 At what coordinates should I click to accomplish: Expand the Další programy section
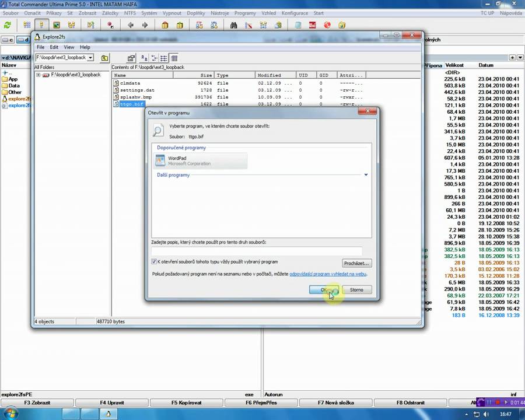(x=366, y=175)
